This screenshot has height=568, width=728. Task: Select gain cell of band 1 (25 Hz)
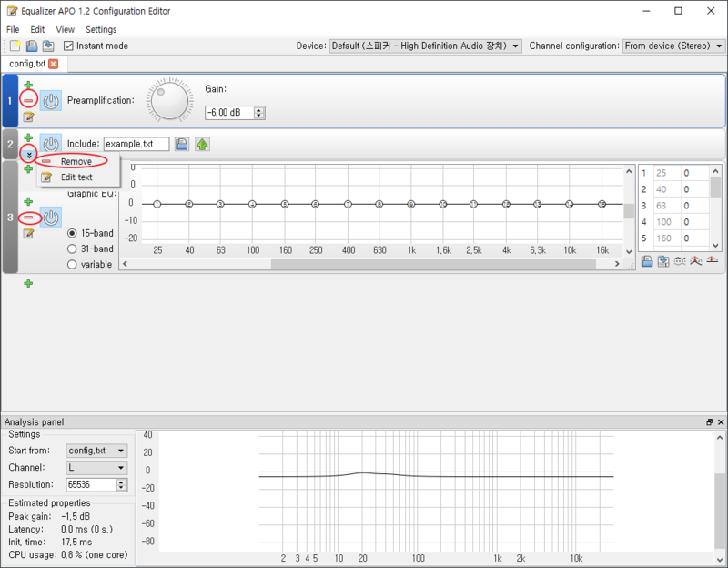[x=695, y=173]
